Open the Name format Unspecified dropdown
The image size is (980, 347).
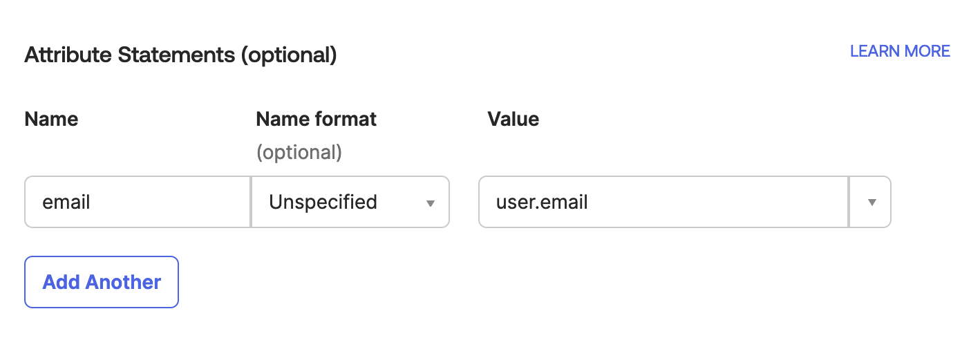click(350, 202)
